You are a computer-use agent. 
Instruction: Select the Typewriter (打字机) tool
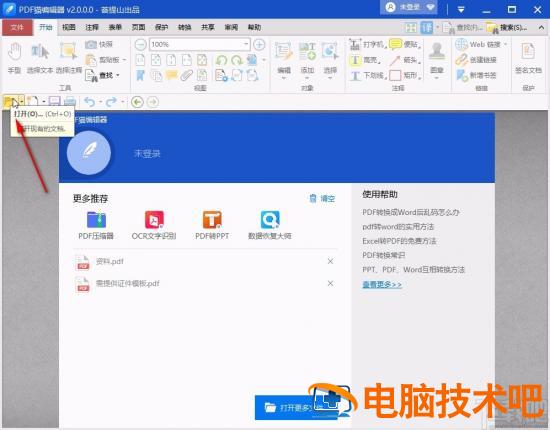[x=367, y=45]
